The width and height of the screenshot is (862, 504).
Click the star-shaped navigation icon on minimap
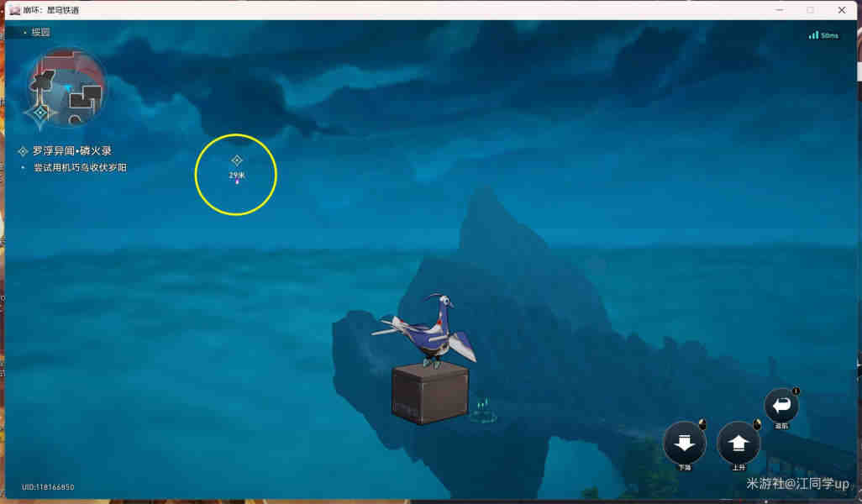[x=41, y=112]
